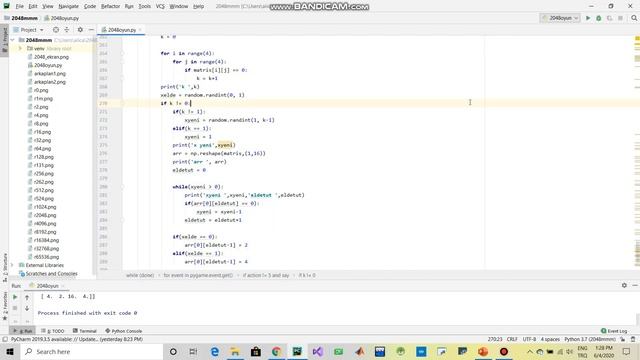The width and height of the screenshot is (640, 360).
Task: Hide the Run tool window
Action: tap(635, 285)
